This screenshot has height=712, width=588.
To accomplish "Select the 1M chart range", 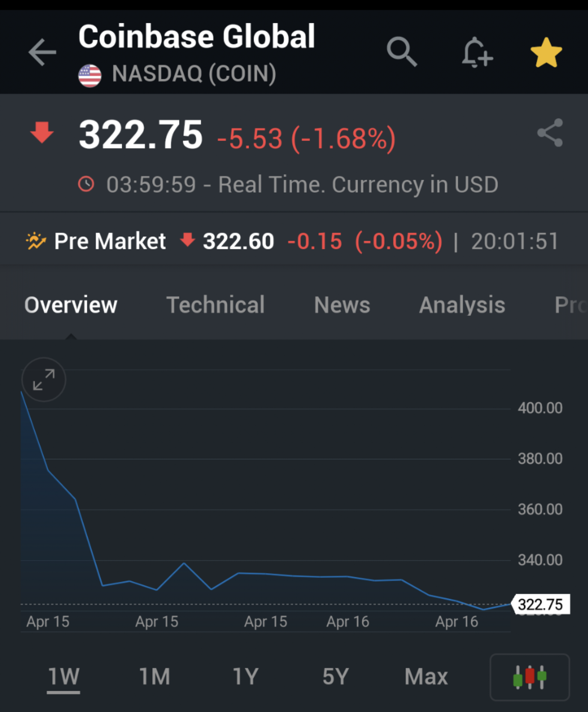I will 155,676.
